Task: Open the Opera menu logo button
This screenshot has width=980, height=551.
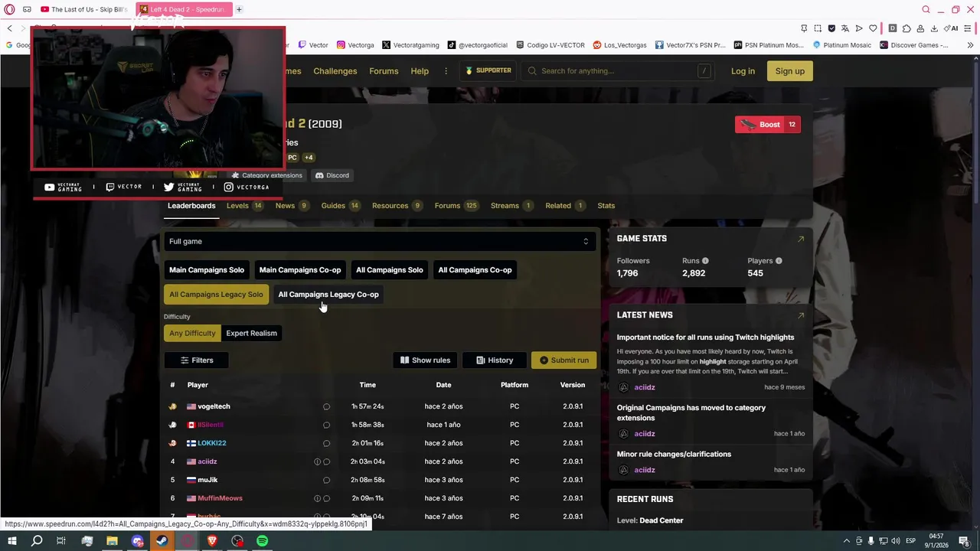Action: 10,9
